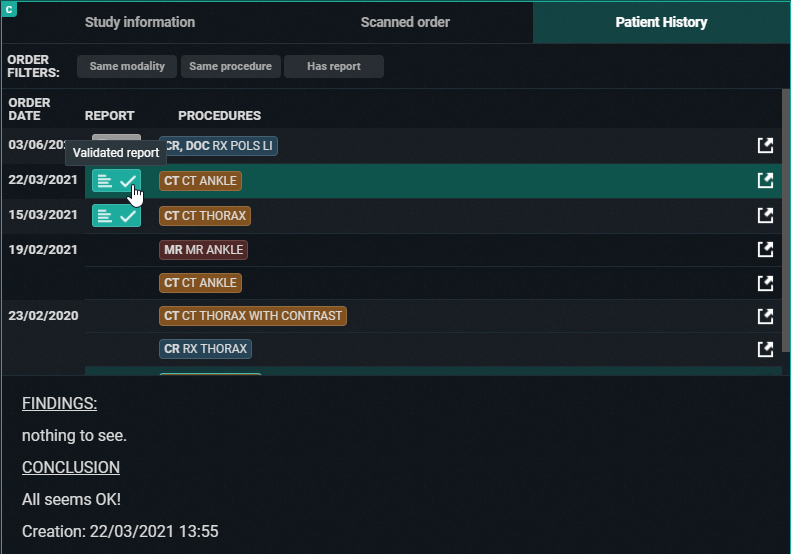Open external link for RX POLS LI order
The image size is (791, 554).
point(765,146)
